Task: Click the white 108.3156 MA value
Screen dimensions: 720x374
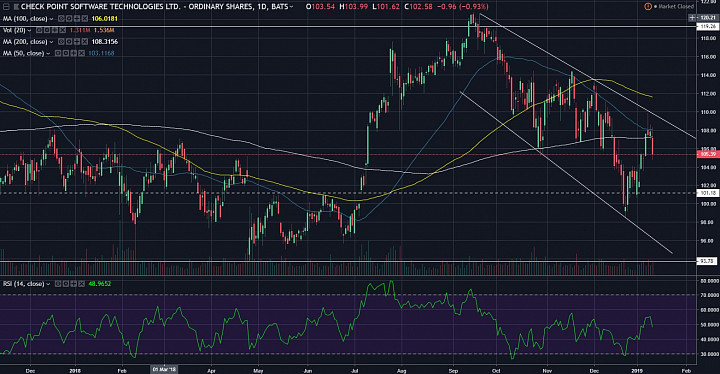Action: [105, 42]
